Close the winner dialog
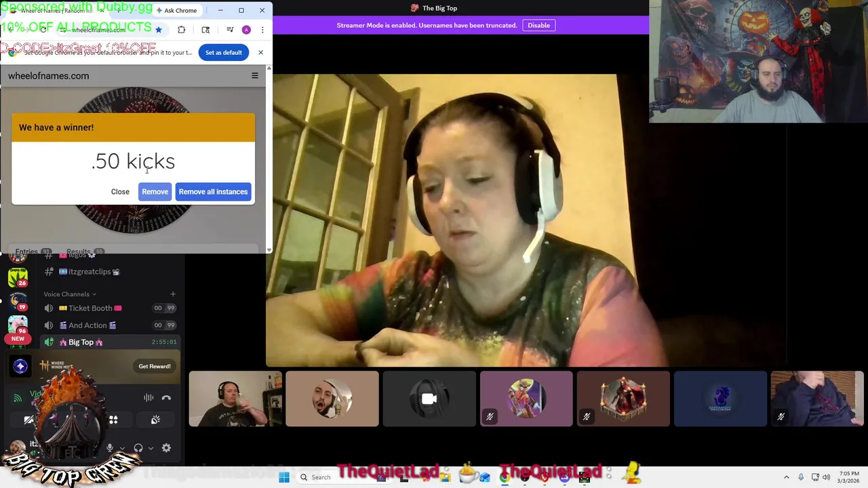 point(120,192)
